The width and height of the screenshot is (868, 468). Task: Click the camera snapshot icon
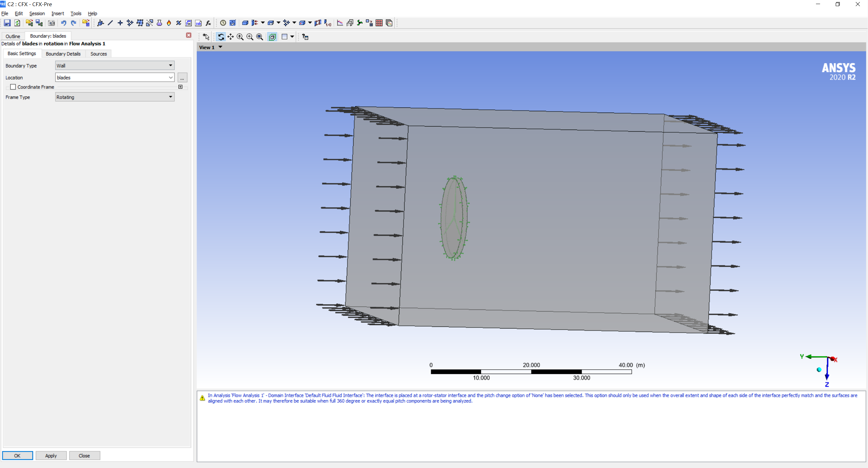(51, 23)
